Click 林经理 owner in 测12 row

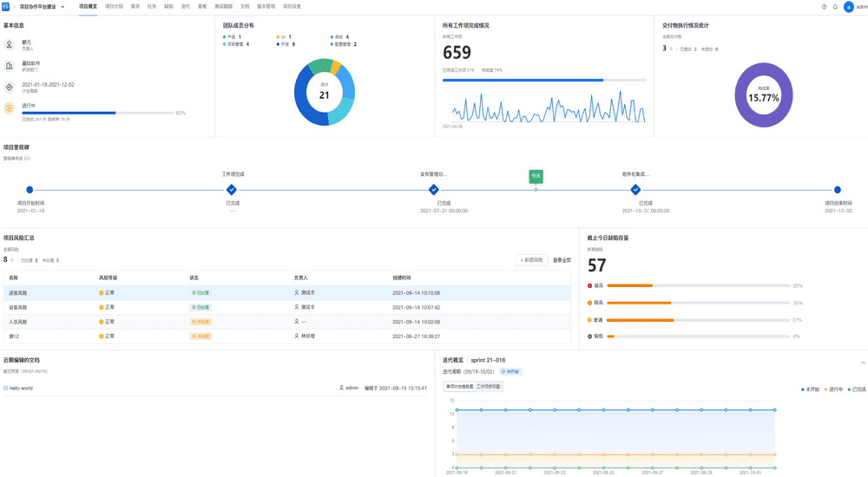pyautogui.click(x=305, y=336)
